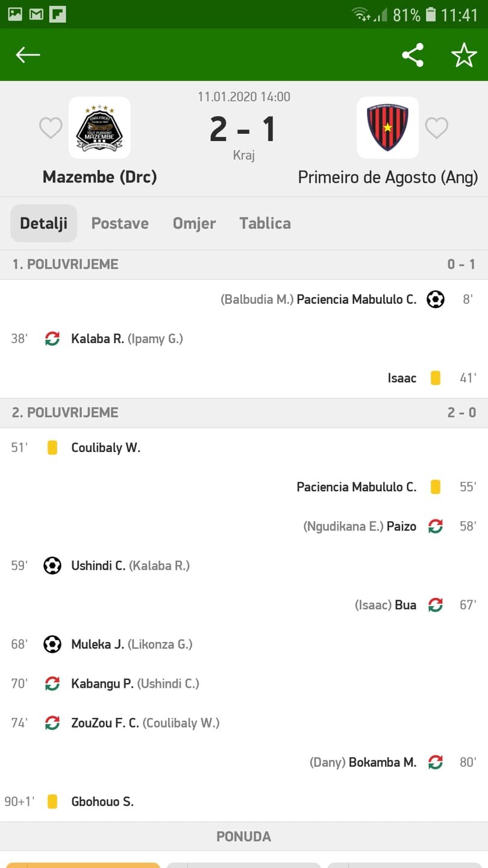Tap the goal ball icon at 8'
The image size is (488, 868).
(x=436, y=299)
